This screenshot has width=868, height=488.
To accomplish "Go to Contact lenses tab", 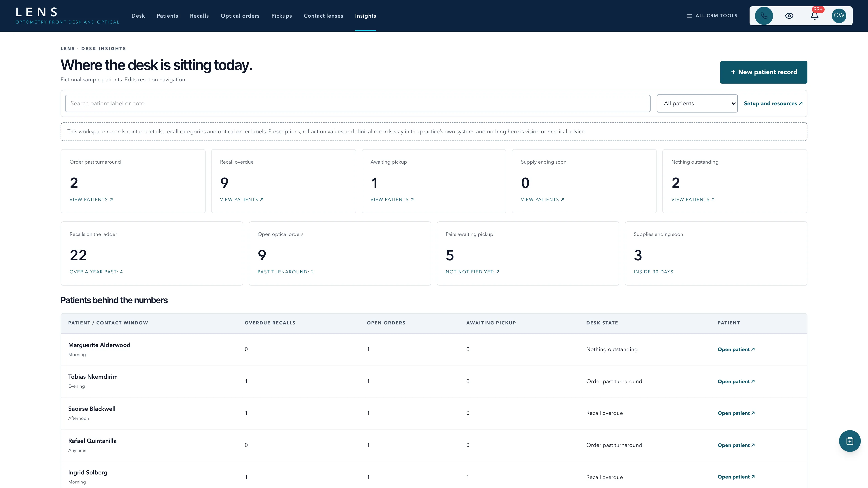I will tap(323, 16).
